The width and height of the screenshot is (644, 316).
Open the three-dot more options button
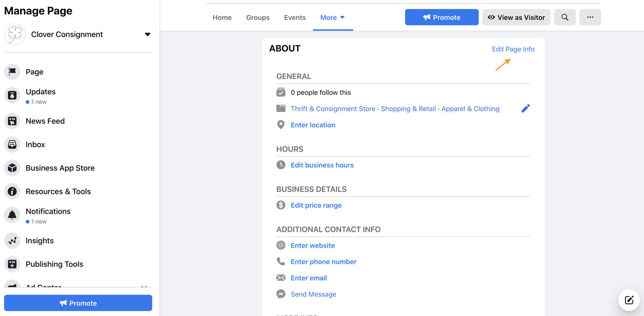[x=590, y=17]
